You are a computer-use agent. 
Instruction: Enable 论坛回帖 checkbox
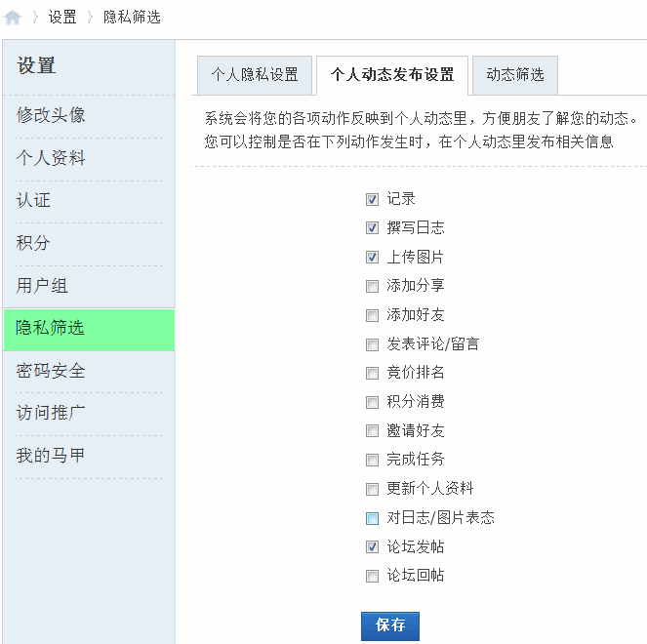[x=372, y=576]
